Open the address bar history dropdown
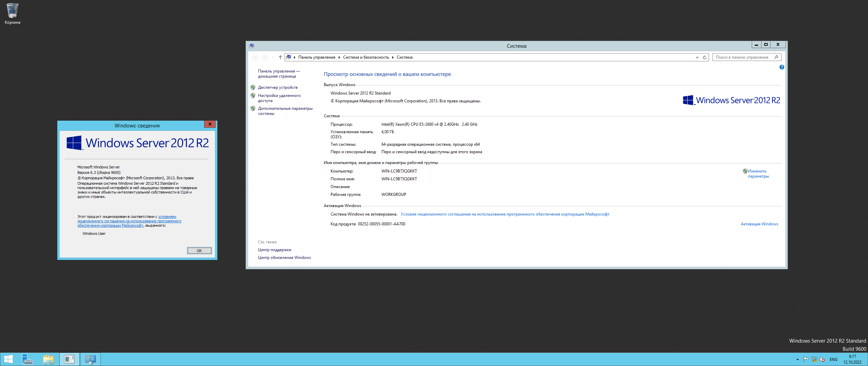This screenshot has height=366, width=868. click(x=697, y=57)
